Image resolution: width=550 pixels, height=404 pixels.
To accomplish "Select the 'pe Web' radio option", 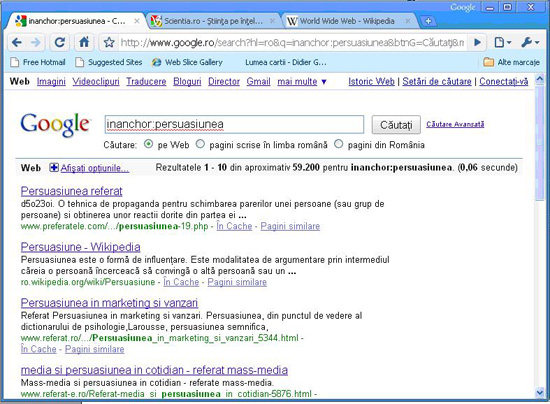I will pyautogui.click(x=149, y=144).
